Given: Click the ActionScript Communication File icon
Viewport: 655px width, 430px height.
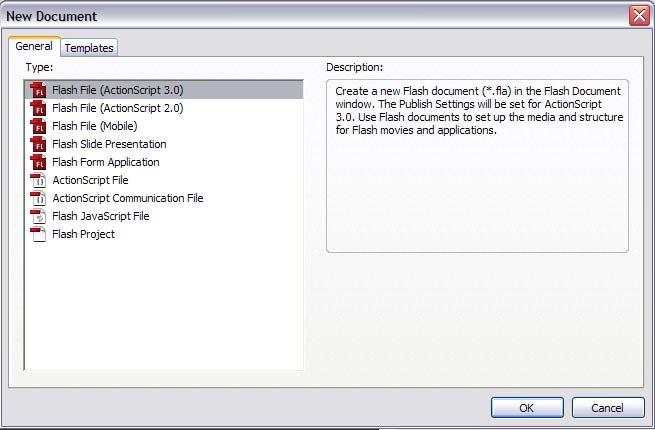Looking at the screenshot, I should pos(38,198).
